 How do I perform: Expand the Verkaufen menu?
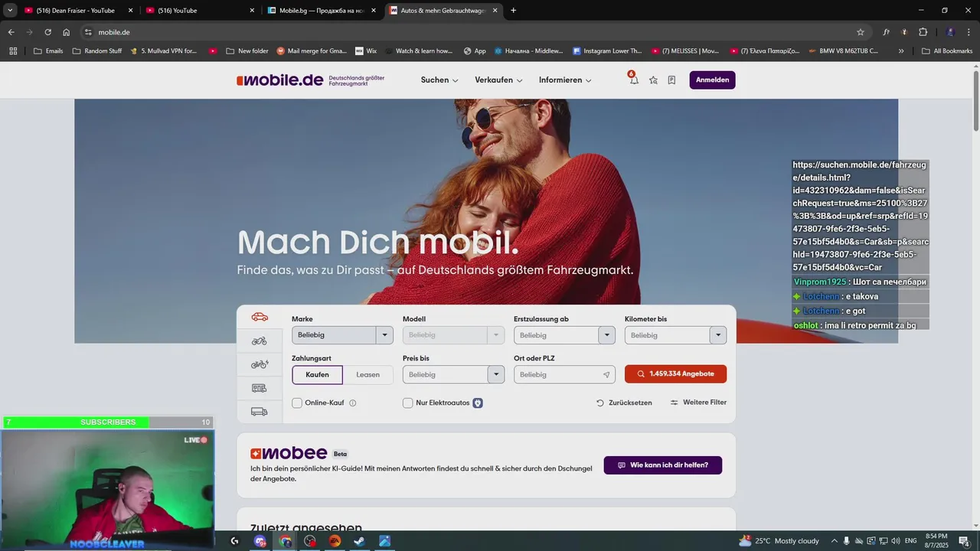(x=498, y=80)
